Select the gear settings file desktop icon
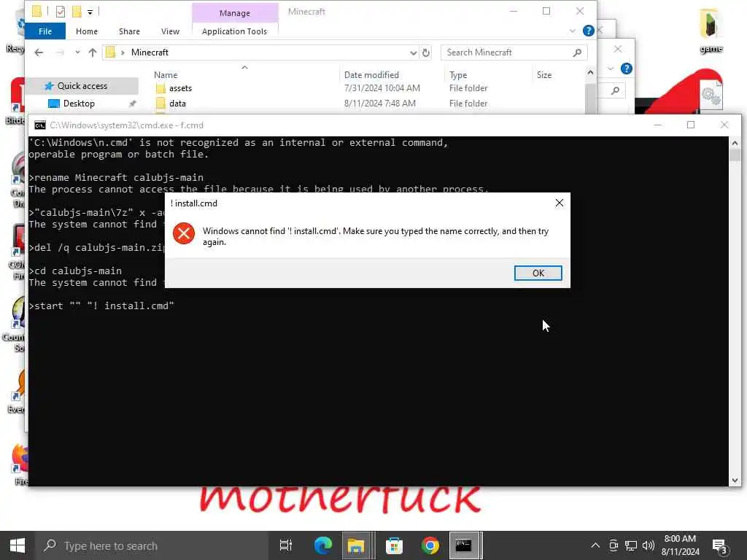Image resolution: width=747 pixels, height=560 pixels. (711, 96)
